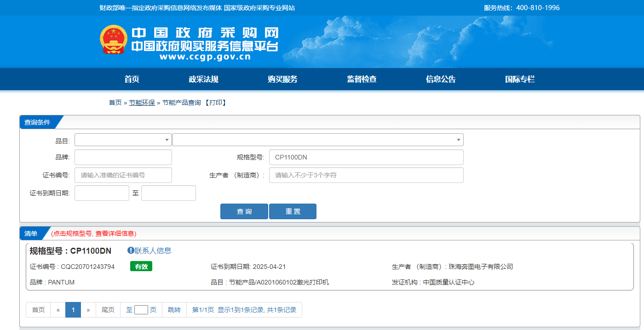Open the 国际专栏 menu item
This screenshot has width=644, height=330.
[520, 79]
